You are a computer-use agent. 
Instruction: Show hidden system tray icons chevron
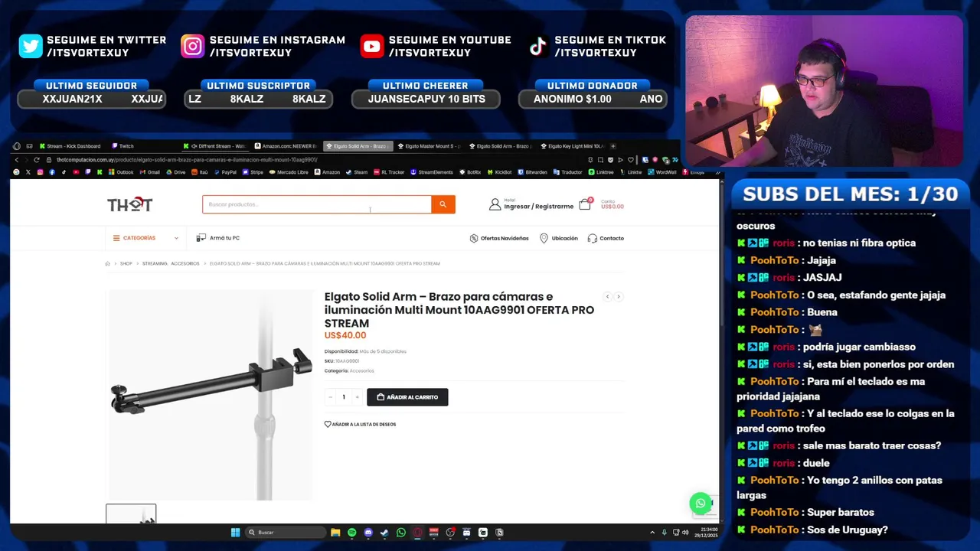[652, 533]
